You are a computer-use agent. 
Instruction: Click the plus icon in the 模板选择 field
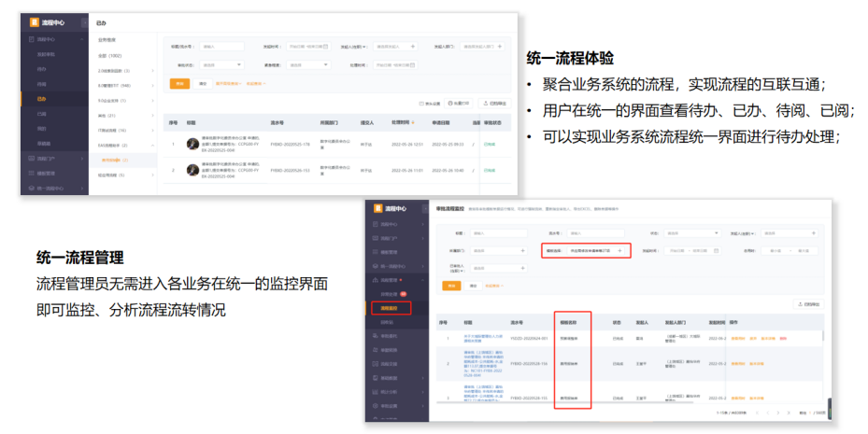[x=619, y=251]
